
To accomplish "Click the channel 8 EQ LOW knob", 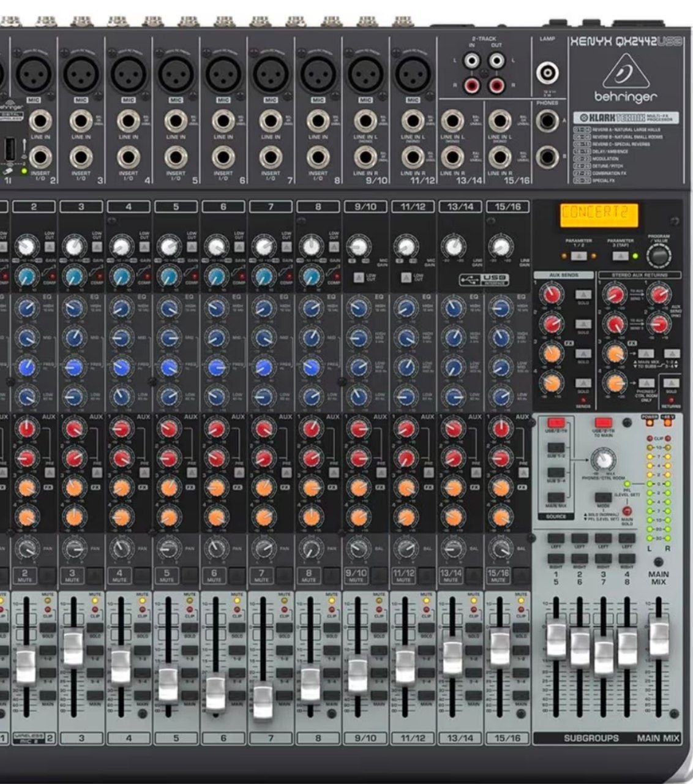I will coord(311,396).
